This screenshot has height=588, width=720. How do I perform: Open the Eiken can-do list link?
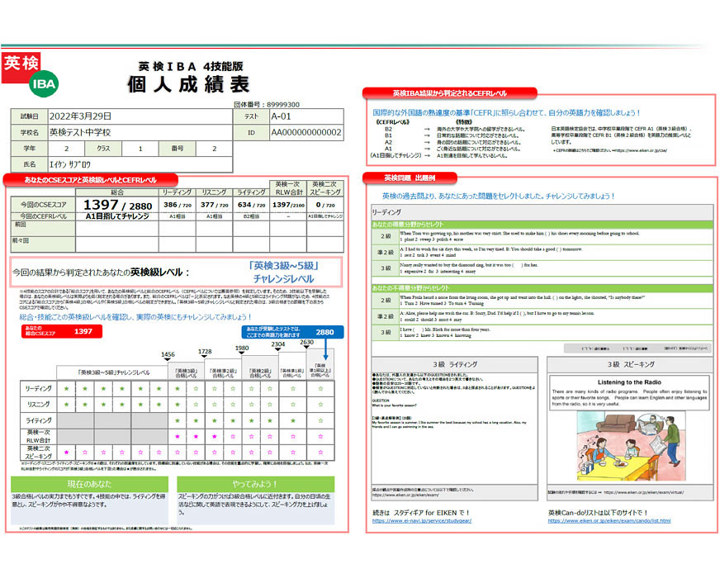(x=609, y=521)
